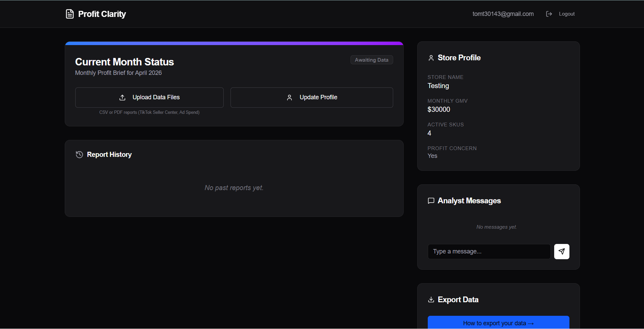Click the Profit Clarity document logo icon
Viewport: 644px width, 329px height.
pos(69,14)
